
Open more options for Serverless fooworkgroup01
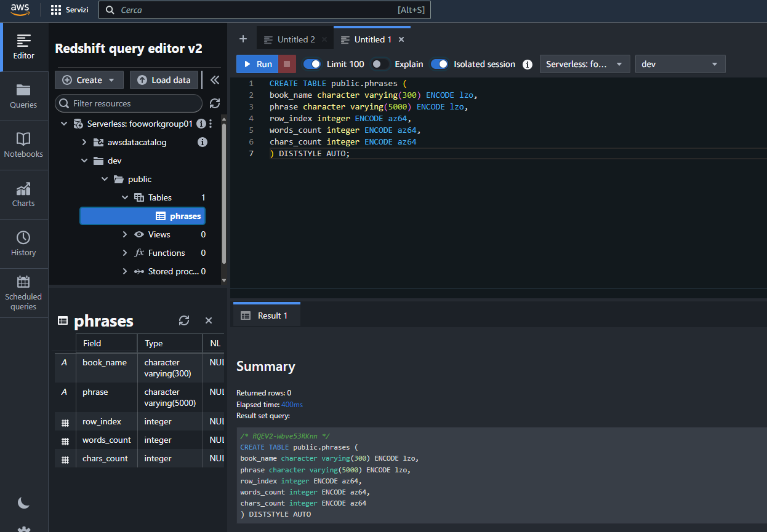[211, 124]
